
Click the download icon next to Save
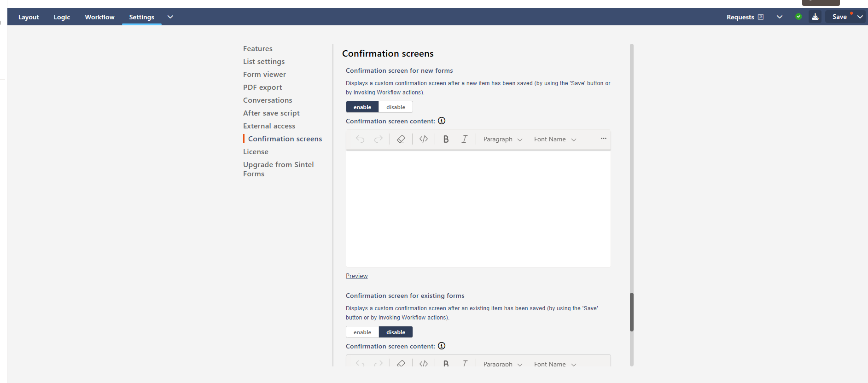click(x=815, y=17)
